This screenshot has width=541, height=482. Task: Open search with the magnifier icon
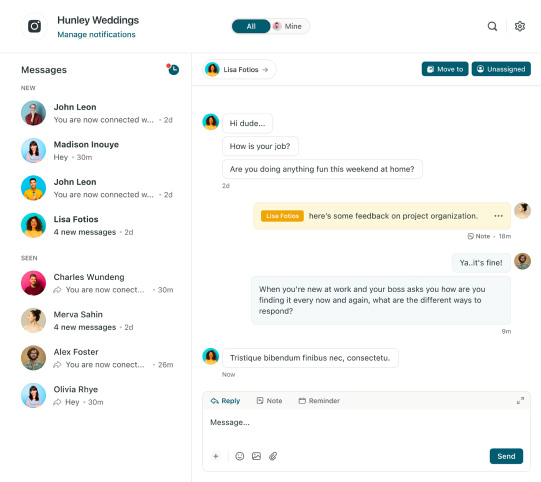pos(492,26)
